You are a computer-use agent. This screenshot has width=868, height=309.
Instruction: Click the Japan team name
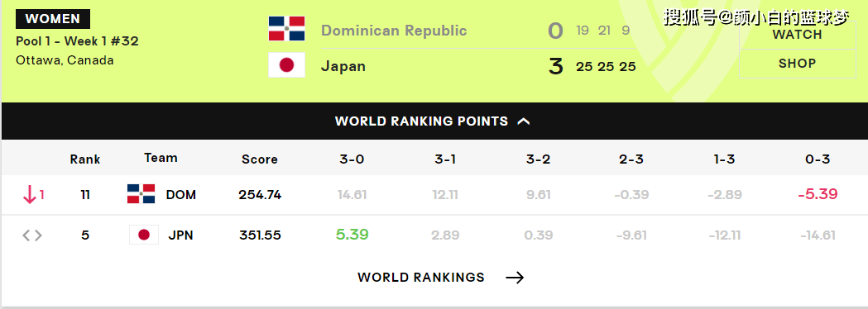(x=343, y=66)
